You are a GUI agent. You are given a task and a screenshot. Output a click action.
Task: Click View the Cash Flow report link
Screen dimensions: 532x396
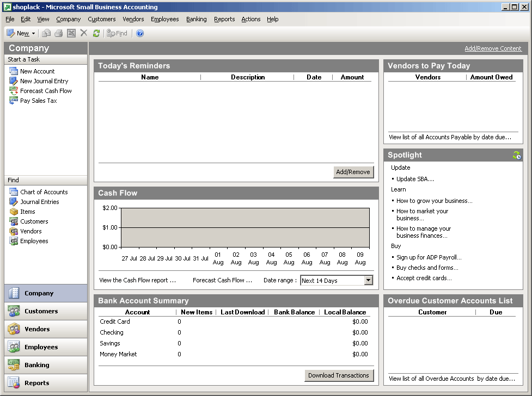point(137,280)
